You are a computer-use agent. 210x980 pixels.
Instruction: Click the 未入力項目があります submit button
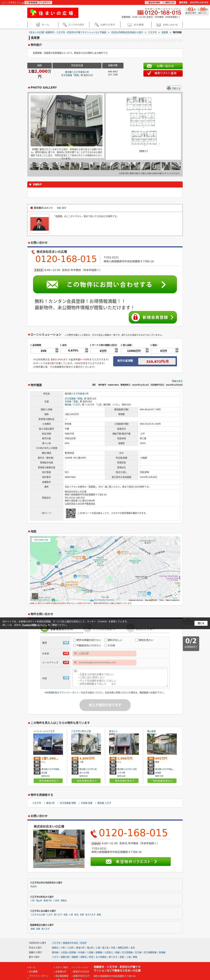click(105, 705)
